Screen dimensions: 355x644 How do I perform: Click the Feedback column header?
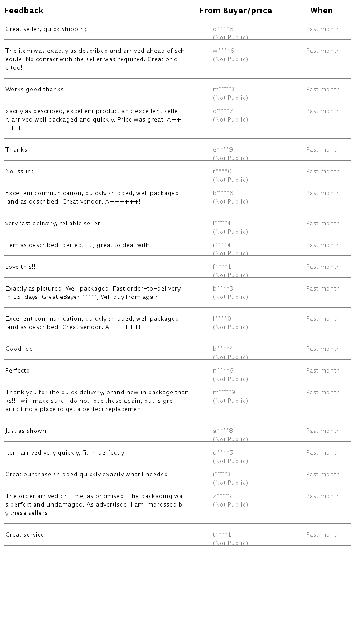point(24,11)
